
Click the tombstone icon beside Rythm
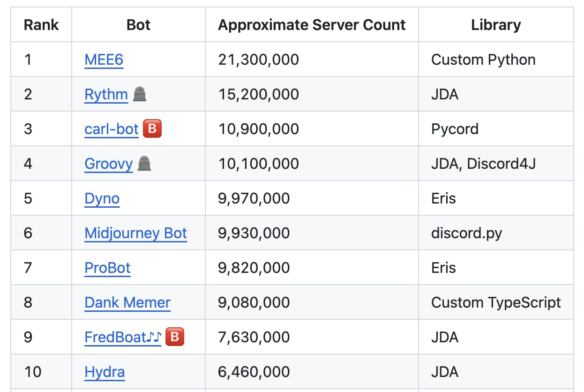(x=140, y=94)
